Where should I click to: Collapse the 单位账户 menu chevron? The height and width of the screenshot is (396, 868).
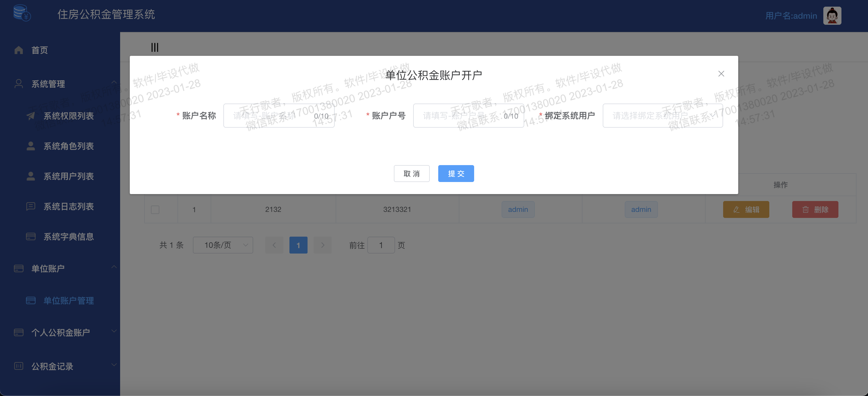tap(114, 267)
